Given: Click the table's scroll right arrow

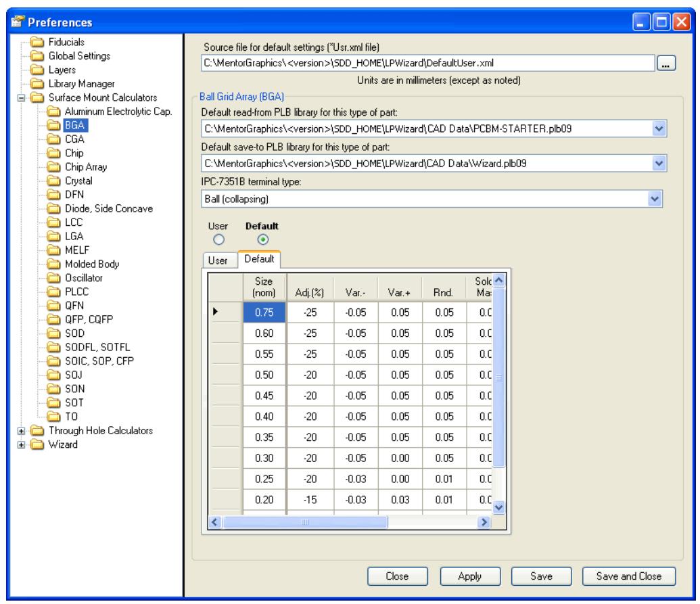Looking at the screenshot, I should tap(484, 522).
